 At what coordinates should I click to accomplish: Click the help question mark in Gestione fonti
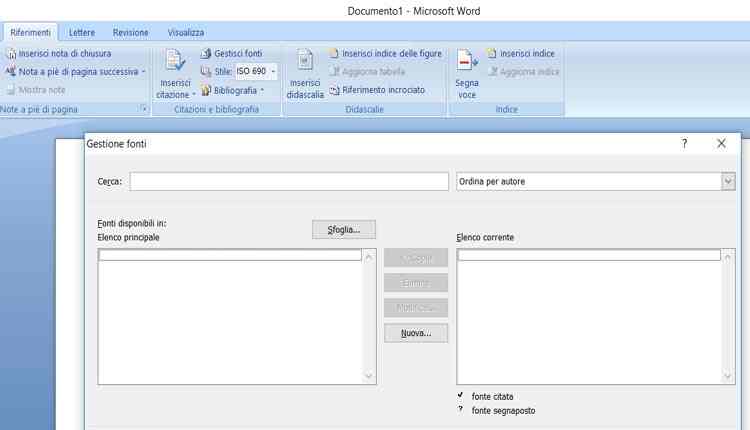(684, 143)
